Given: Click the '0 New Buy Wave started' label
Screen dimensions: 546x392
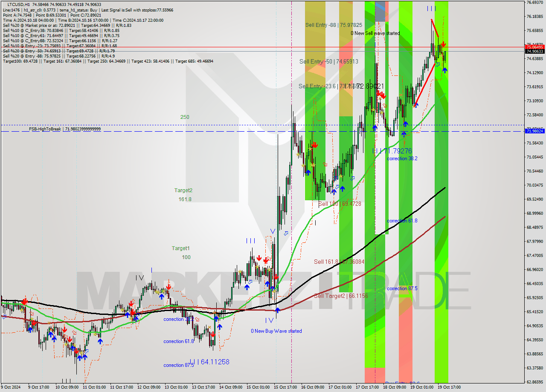Looking at the screenshot, I should point(276,331).
